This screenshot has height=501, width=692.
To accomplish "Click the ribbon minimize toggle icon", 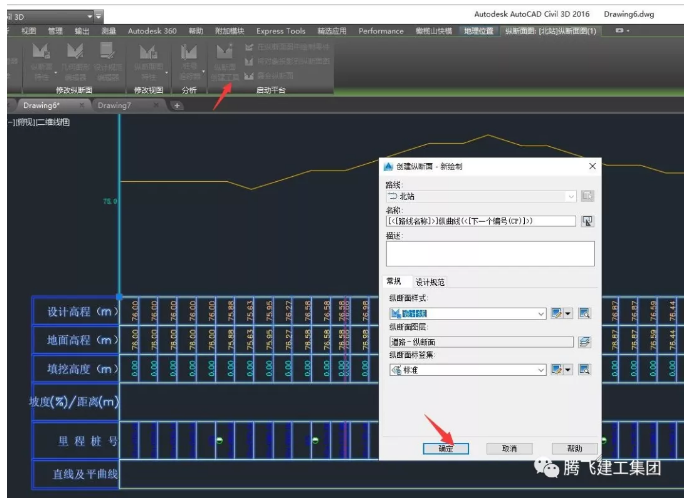I will click(x=622, y=30).
